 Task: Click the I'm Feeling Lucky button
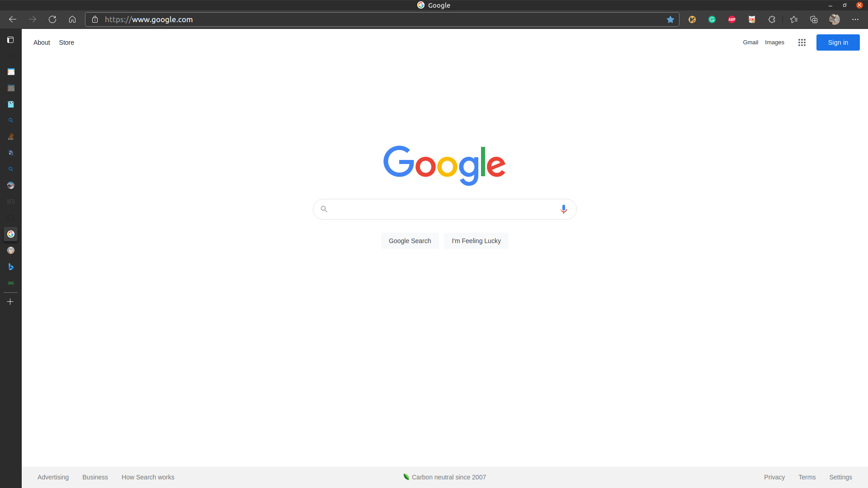point(476,241)
